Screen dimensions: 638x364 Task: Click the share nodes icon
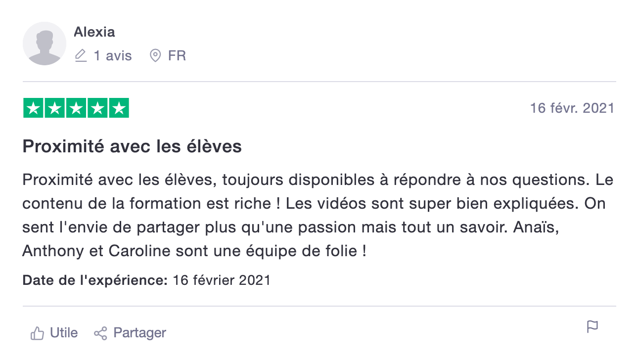(x=100, y=333)
